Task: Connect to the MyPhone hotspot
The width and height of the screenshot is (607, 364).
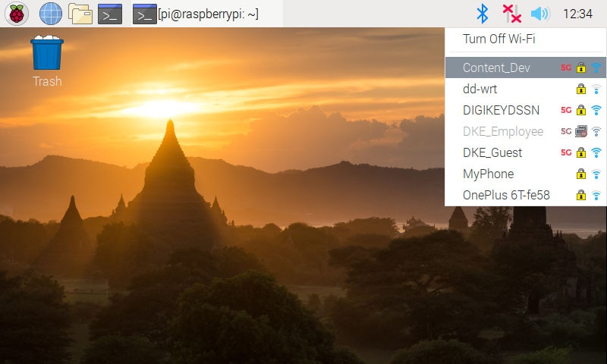Action: click(x=526, y=174)
